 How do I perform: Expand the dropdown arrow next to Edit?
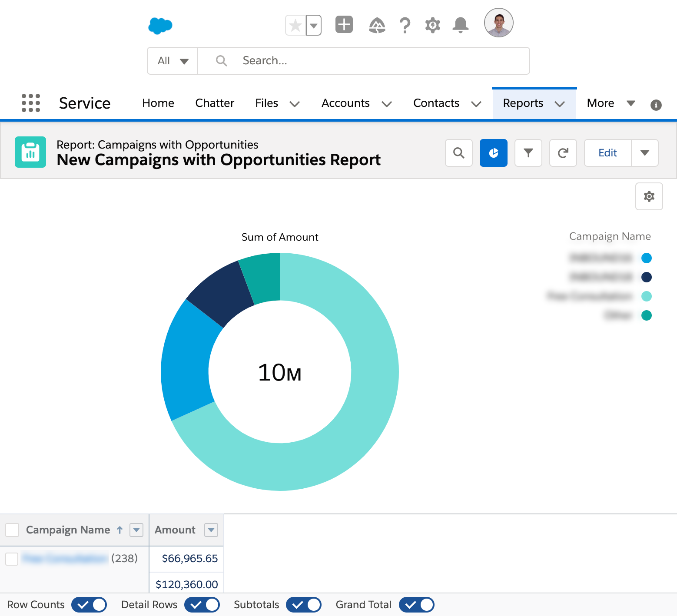point(644,153)
